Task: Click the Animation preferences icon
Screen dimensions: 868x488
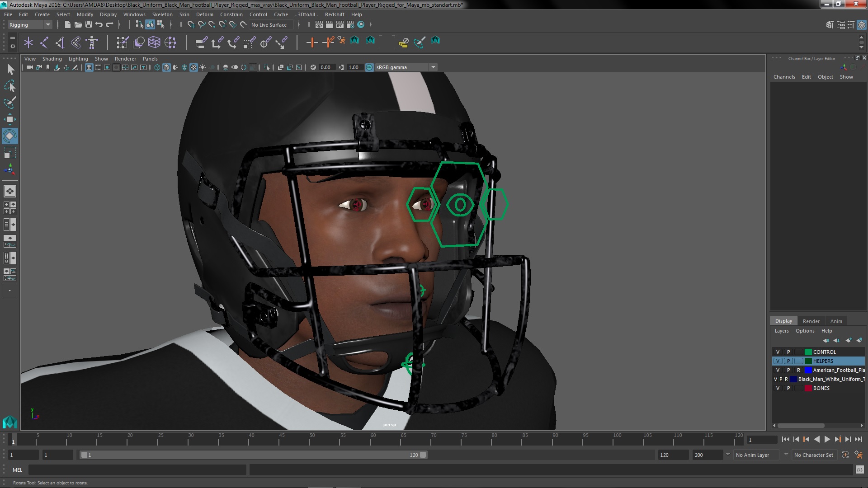Action: tap(859, 455)
